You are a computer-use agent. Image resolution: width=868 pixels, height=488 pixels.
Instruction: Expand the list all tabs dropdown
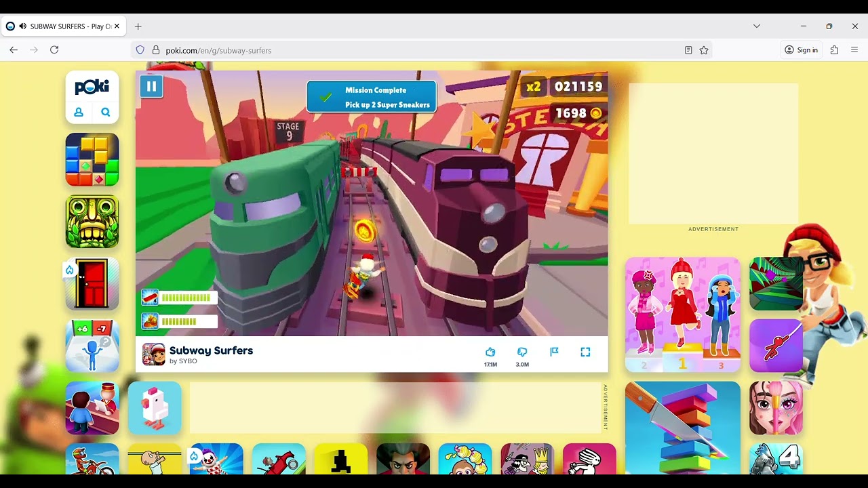point(757,26)
